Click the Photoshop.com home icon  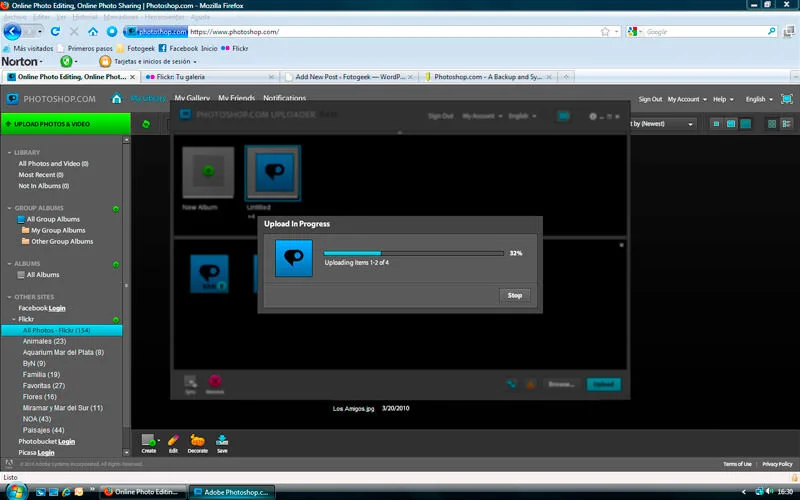(117, 98)
